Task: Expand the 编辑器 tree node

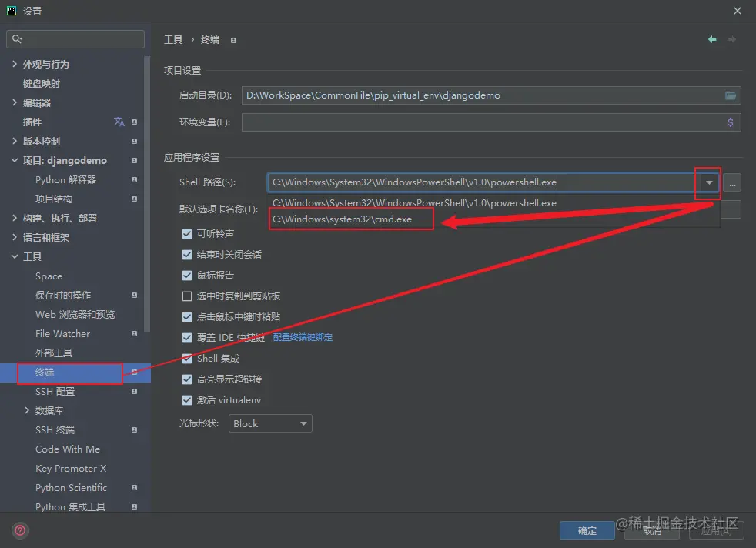Action: click(15, 102)
